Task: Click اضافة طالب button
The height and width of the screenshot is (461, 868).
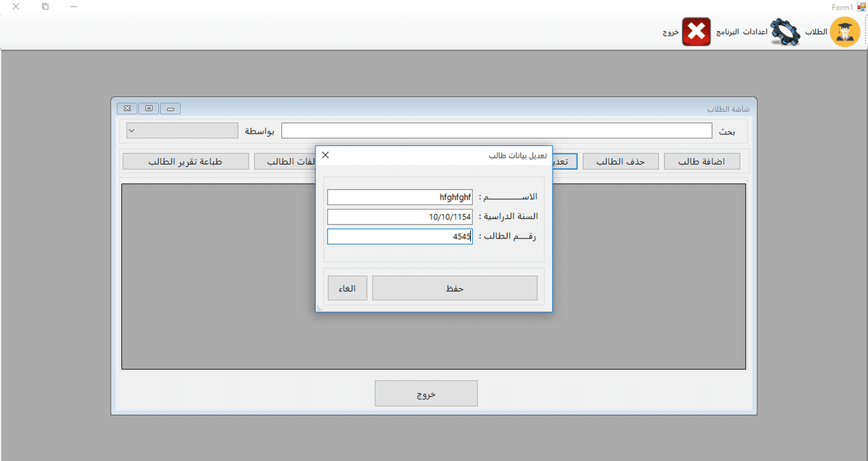Action: click(x=702, y=161)
